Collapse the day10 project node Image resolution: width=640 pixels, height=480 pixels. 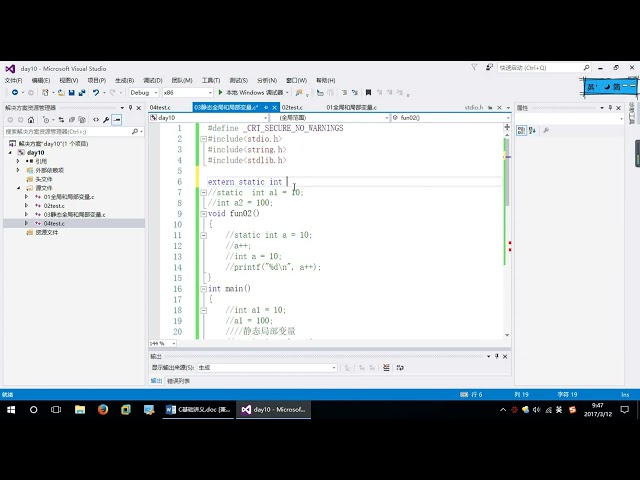11,153
